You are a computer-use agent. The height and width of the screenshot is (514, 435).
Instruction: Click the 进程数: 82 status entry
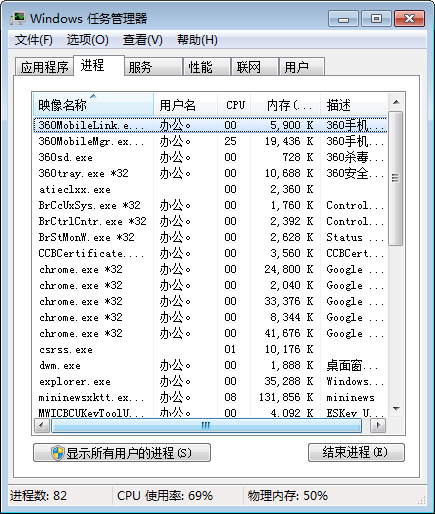38,496
